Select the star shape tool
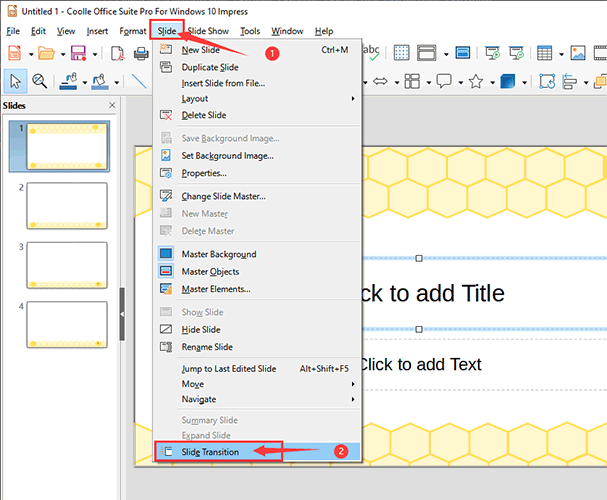 coord(477,81)
